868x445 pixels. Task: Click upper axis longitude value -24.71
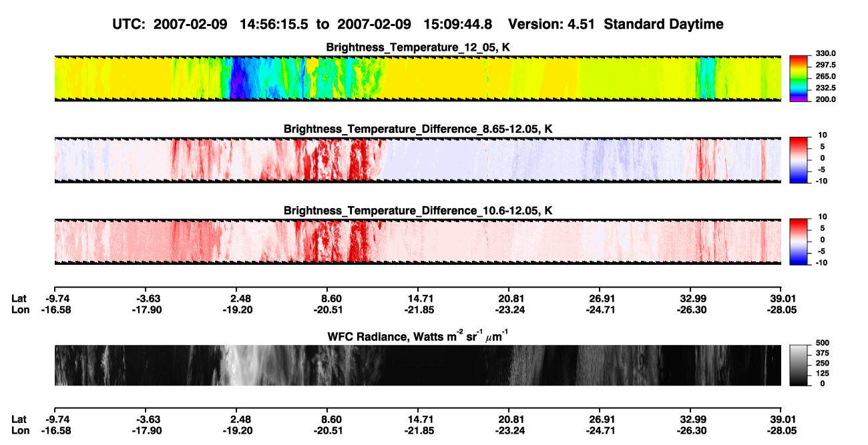pos(600,310)
